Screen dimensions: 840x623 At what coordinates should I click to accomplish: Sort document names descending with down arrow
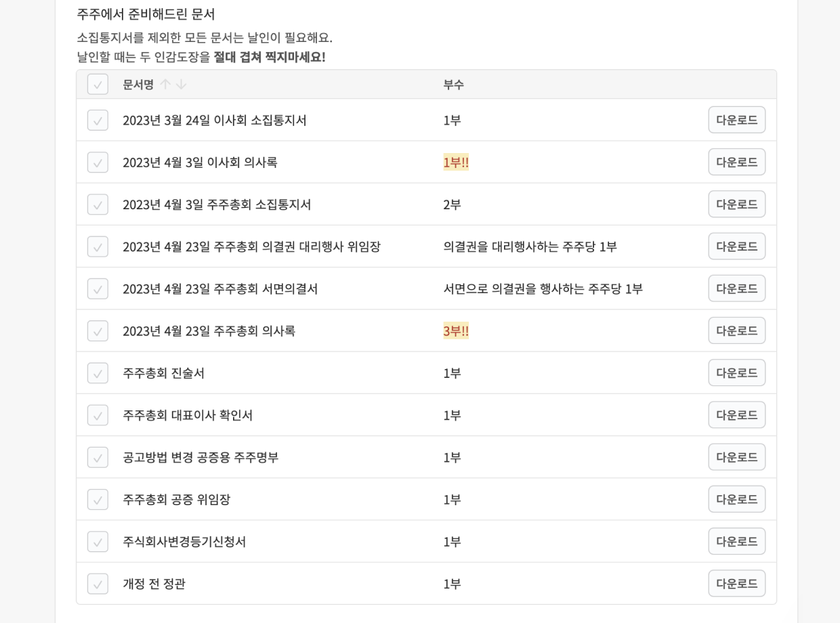[181, 85]
